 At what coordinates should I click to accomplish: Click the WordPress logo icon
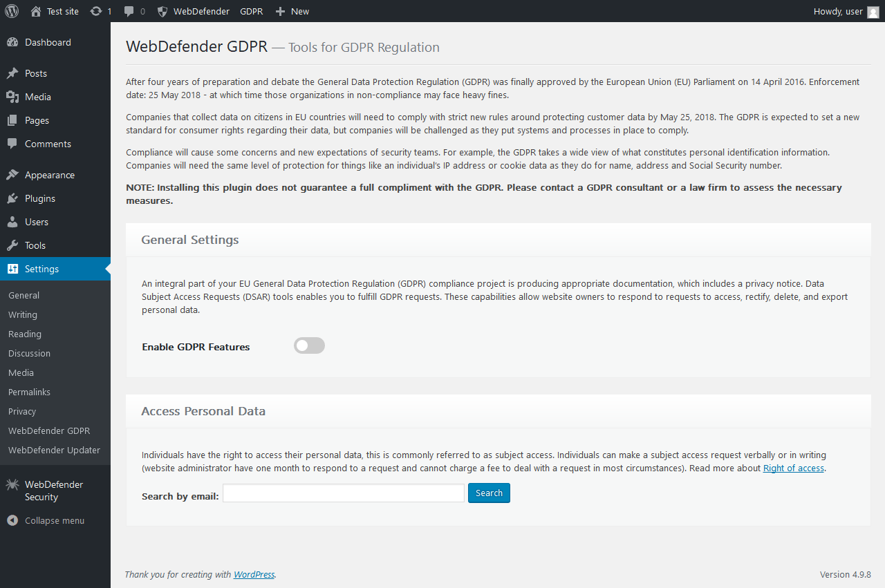[x=12, y=11]
